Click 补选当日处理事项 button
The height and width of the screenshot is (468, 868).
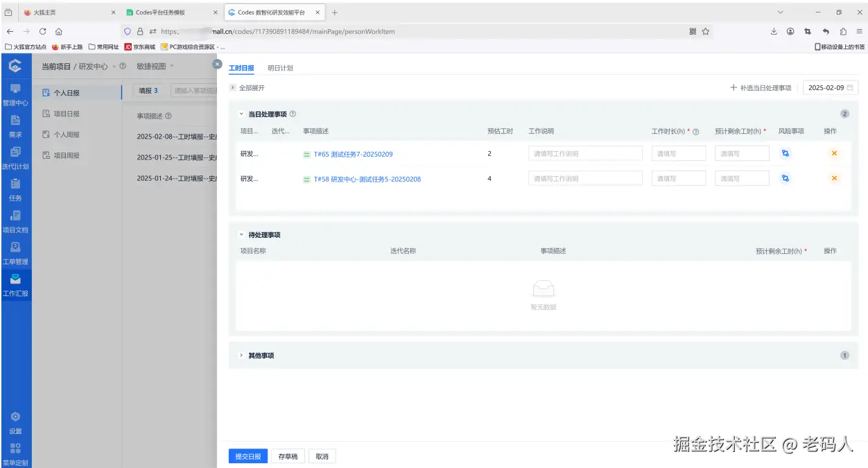coord(761,88)
